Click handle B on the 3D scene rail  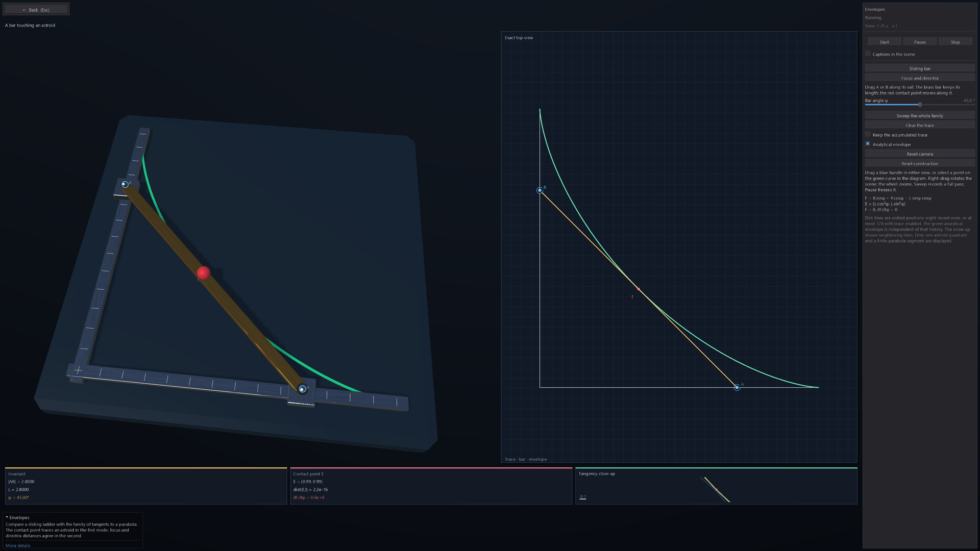(x=125, y=184)
